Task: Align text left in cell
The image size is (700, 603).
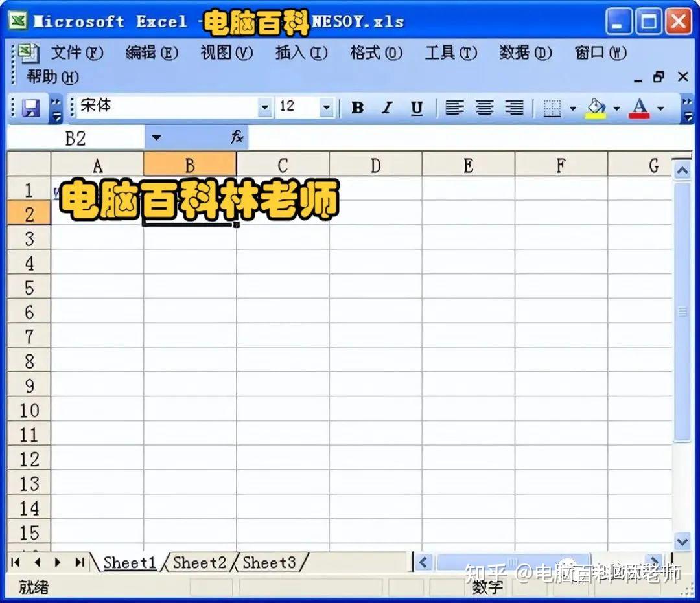Action: pyautogui.click(x=454, y=108)
